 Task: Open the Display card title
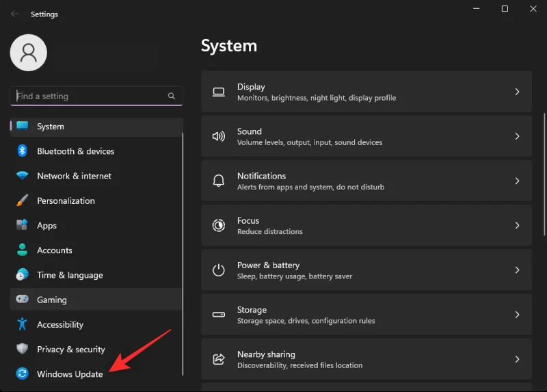(251, 87)
